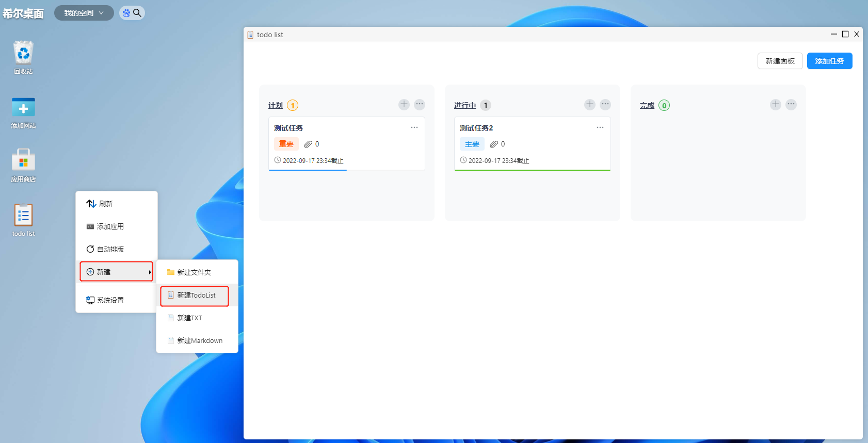
Task: Click the 完成 panel title
Action: click(x=647, y=105)
